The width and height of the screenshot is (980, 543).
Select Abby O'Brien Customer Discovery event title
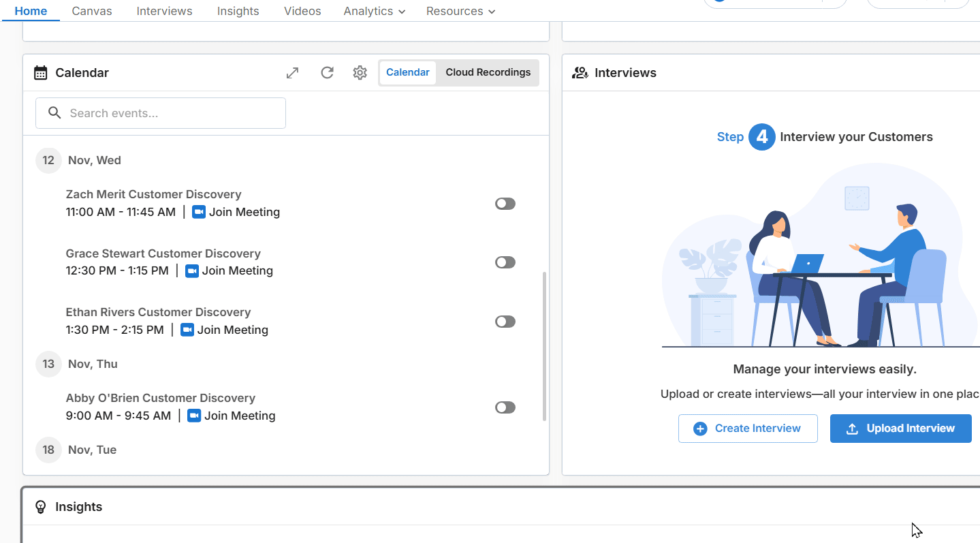point(161,398)
